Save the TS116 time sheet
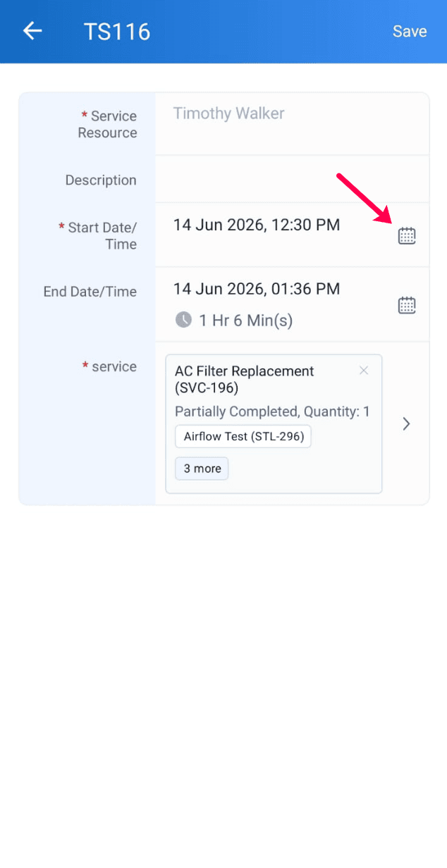 point(410,32)
